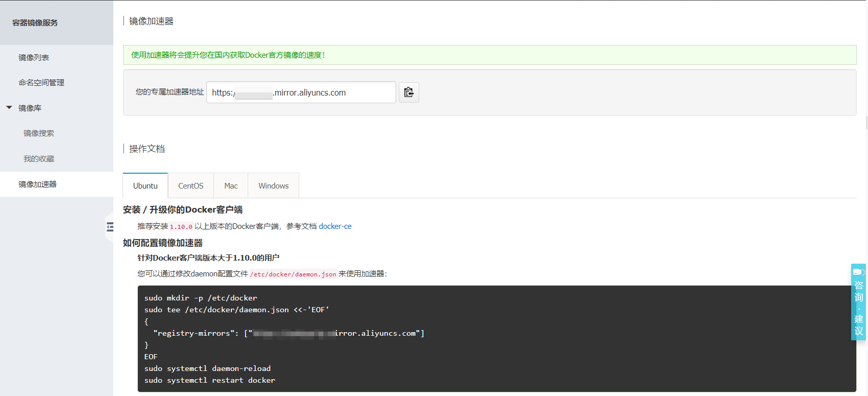
Task: Copy the accelerator address with the clipboard icon
Action: tap(408, 92)
